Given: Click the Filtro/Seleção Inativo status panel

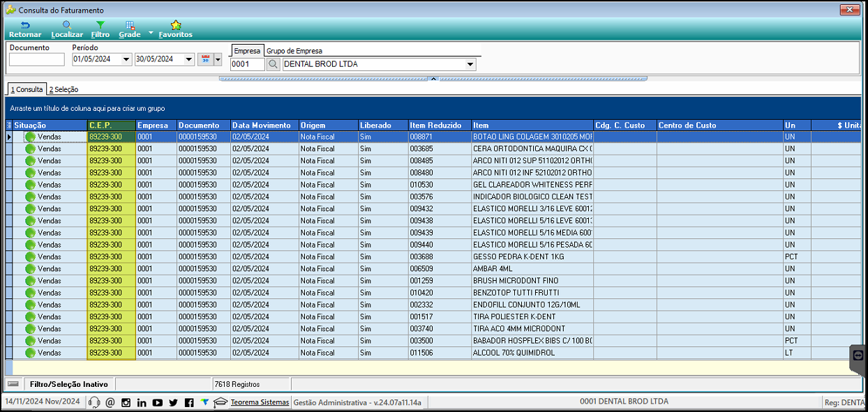Looking at the screenshot, I should pos(69,384).
